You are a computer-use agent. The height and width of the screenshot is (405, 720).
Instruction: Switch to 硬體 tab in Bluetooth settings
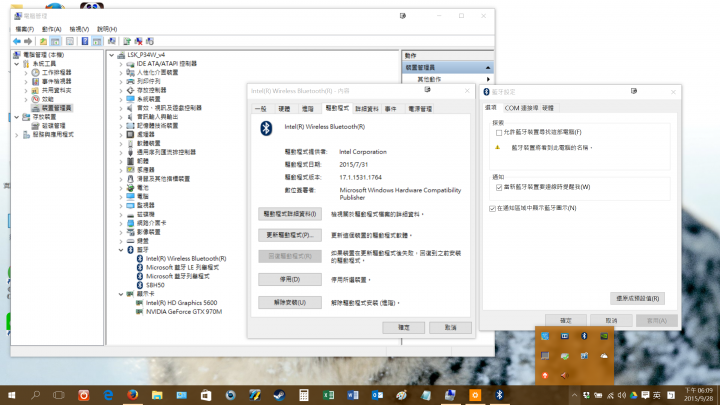click(548, 108)
